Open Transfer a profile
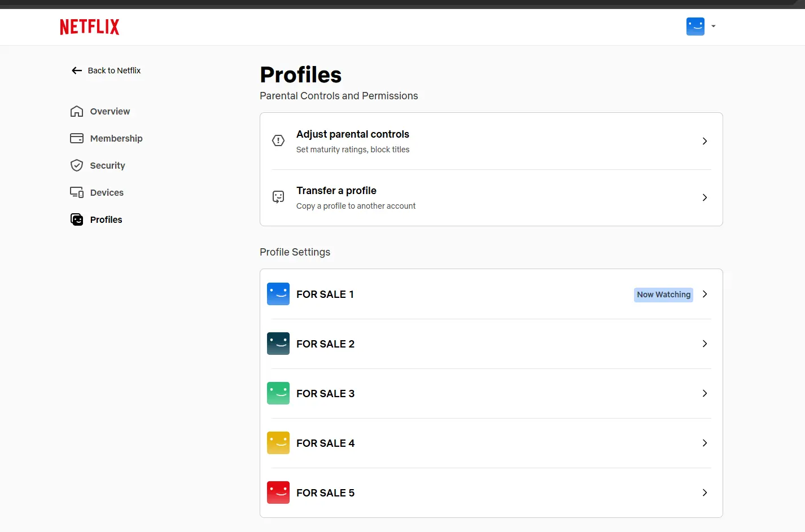The height and width of the screenshot is (532, 805). 491,198
